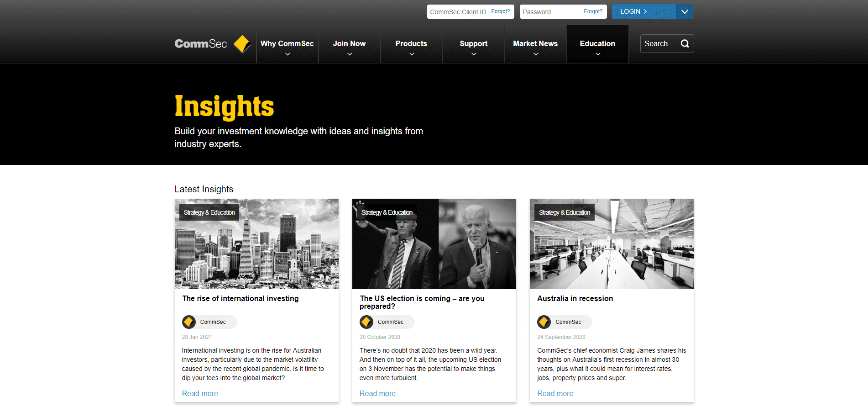Open the login options dropdown arrow
Viewport: 868px width, 407px height.
coord(685,12)
